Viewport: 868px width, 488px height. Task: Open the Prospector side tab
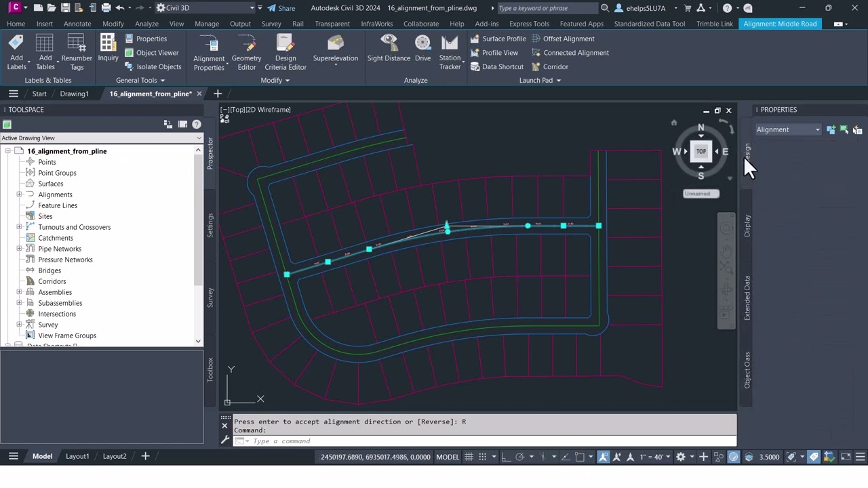(x=210, y=153)
